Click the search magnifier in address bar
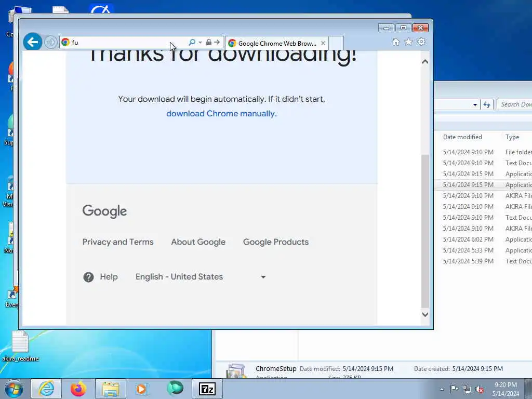Image resolution: width=532 pixels, height=399 pixels. tap(192, 42)
